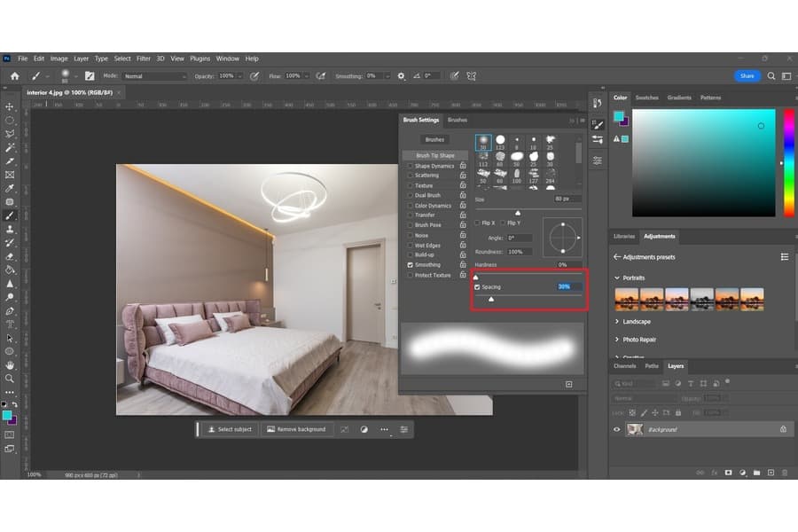Click the Spacing slider handle
The image size is (798, 532).
(491, 300)
